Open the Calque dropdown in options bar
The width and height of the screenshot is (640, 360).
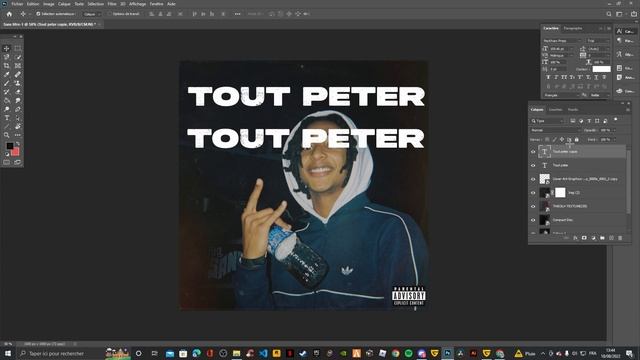click(x=91, y=14)
